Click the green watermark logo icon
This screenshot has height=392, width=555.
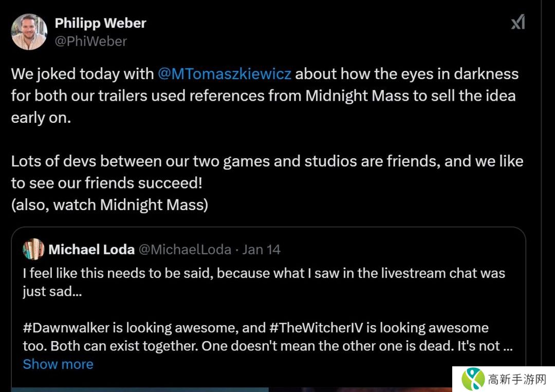473,380
